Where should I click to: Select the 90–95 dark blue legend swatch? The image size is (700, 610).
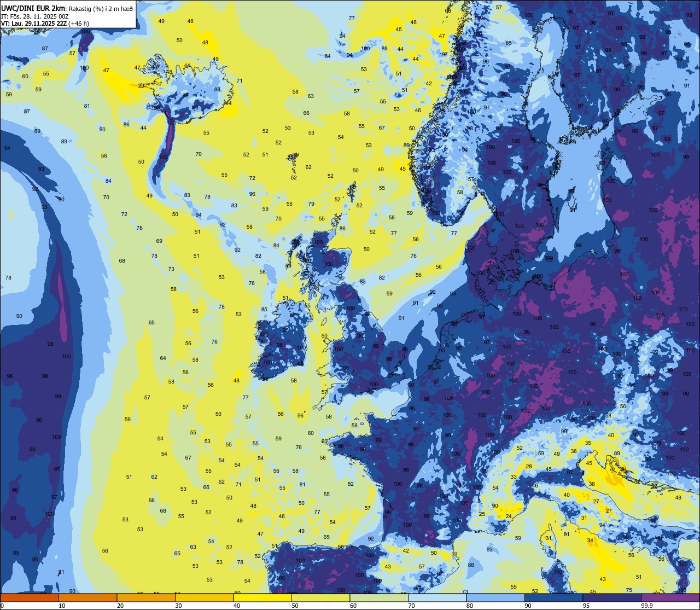pos(553,597)
